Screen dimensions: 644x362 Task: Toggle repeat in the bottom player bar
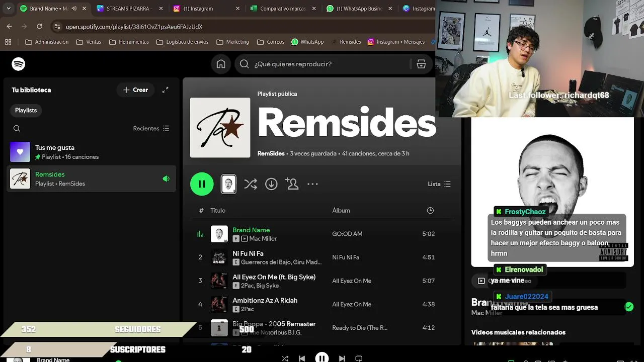tap(359, 358)
